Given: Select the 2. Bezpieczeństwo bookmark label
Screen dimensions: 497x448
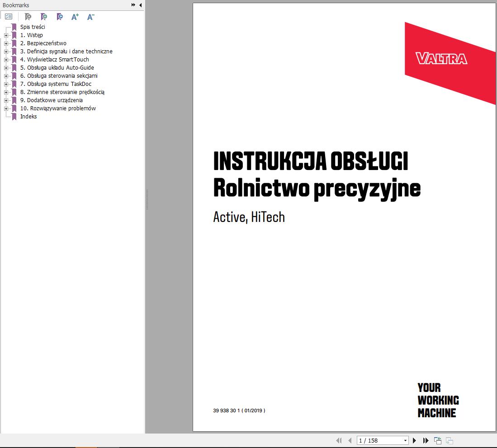Looking at the screenshot, I should 43,43.
